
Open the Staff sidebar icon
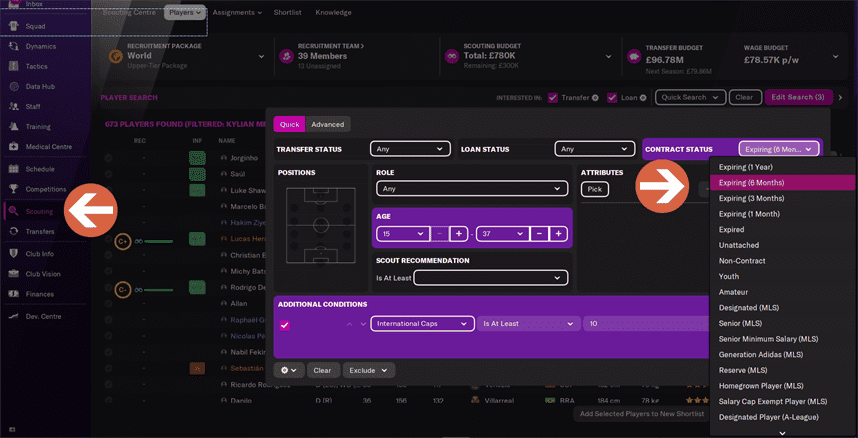[x=14, y=107]
